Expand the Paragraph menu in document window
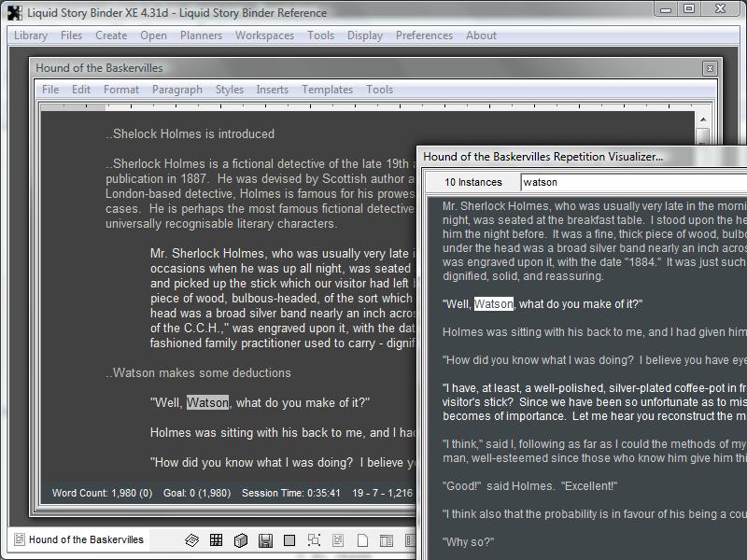 tap(176, 90)
